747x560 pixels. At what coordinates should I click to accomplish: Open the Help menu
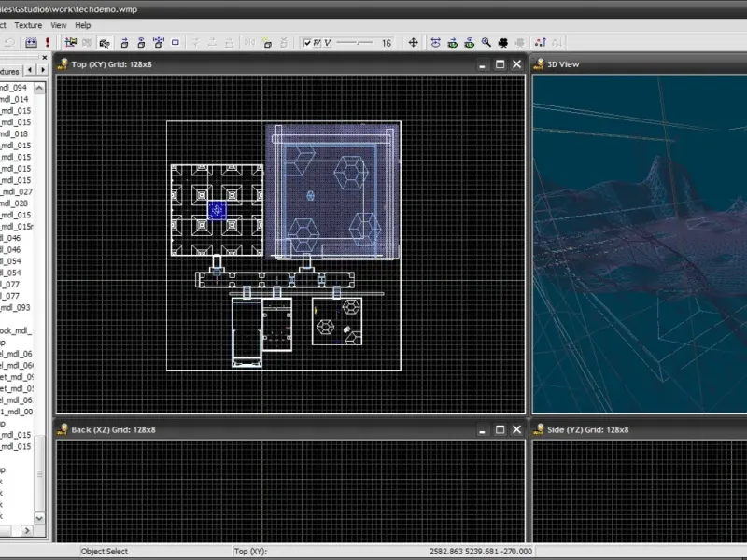(x=83, y=25)
